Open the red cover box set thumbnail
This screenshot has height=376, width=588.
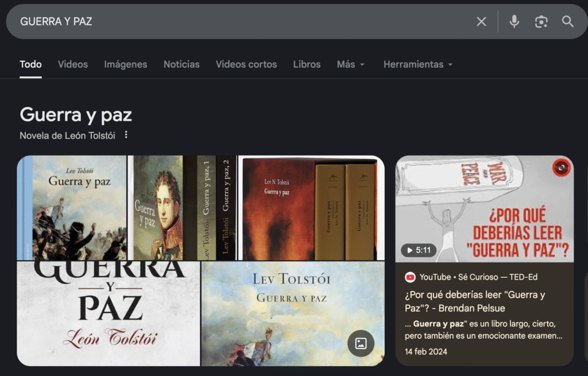311,208
